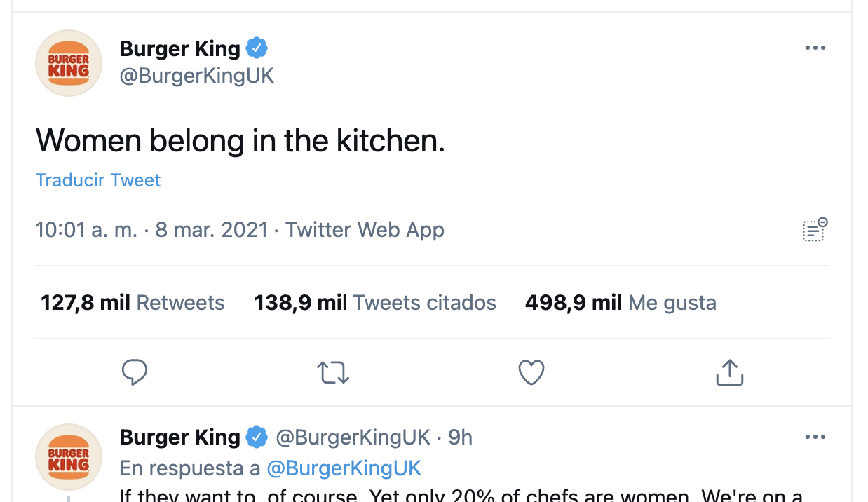This screenshot has height=502, width=868.
Task: Click the retweet arrows icon
Action: (333, 372)
